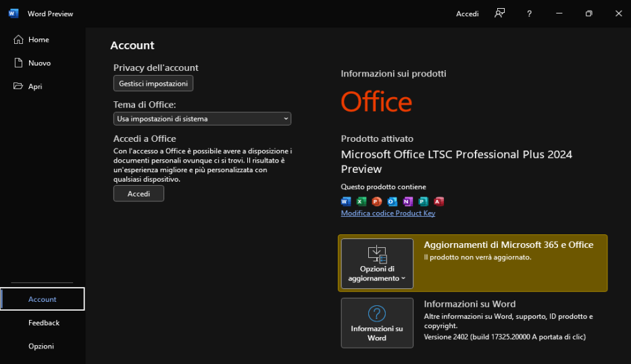Screen dimensions: 631x364
Task: Click the Home house icon in sidebar
Action: 18,39
